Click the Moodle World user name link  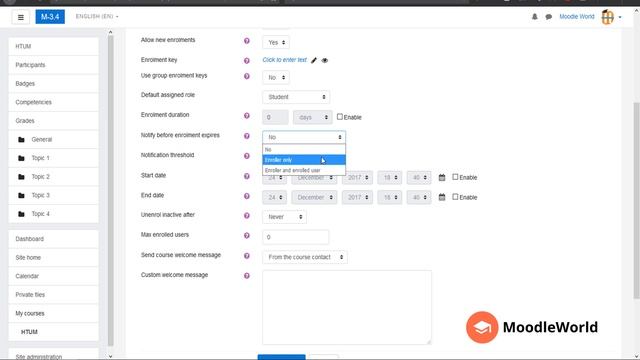[x=577, y=17]
